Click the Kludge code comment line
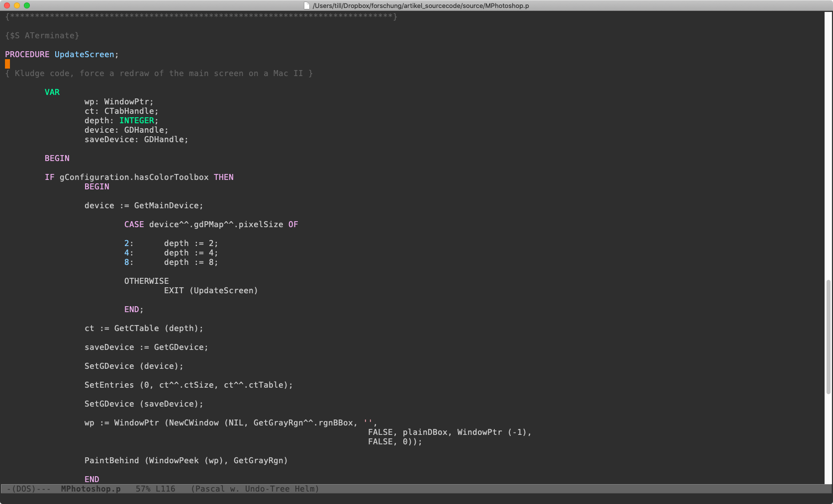 [x=159, y=74]
